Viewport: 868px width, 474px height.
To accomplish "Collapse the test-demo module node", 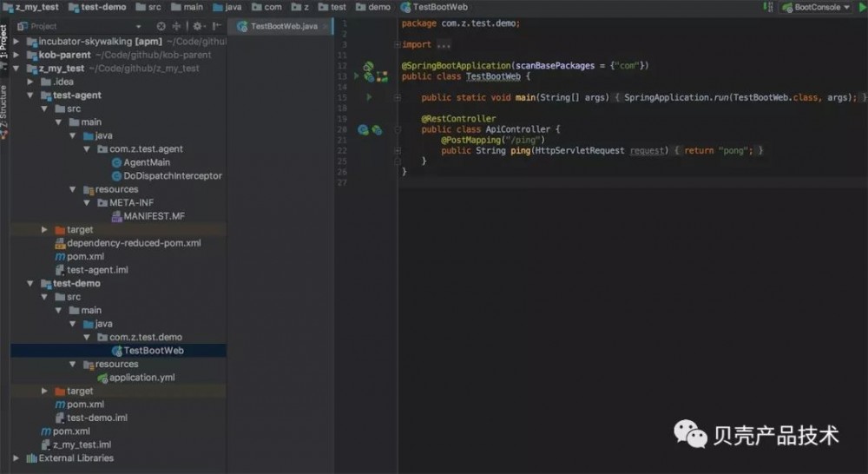I will (30, 284).
